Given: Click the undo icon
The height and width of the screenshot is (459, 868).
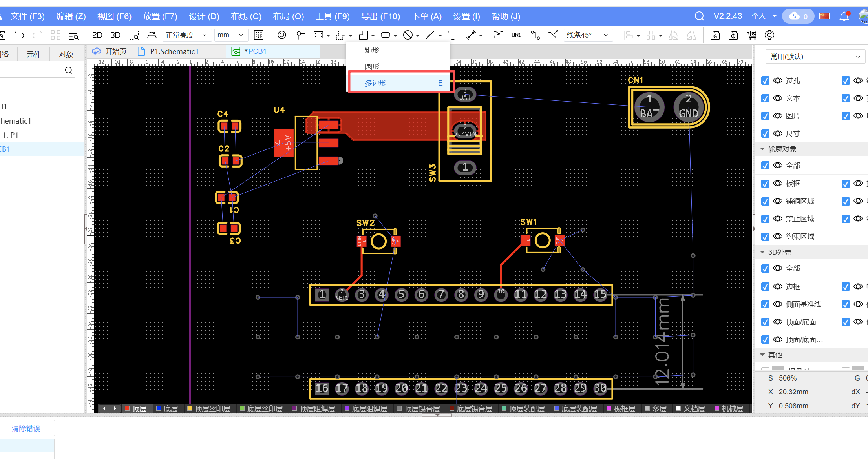Looking at the screenshot, I should point(19,35).
